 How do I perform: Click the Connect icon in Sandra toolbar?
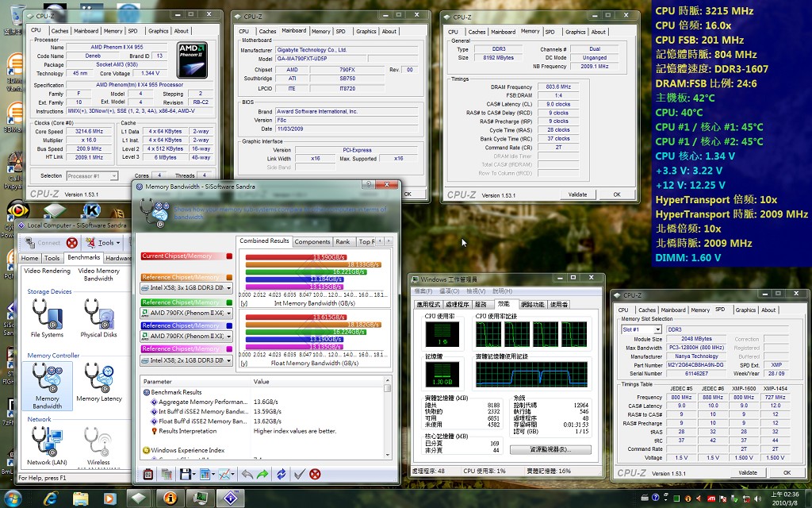click(43, 243)
